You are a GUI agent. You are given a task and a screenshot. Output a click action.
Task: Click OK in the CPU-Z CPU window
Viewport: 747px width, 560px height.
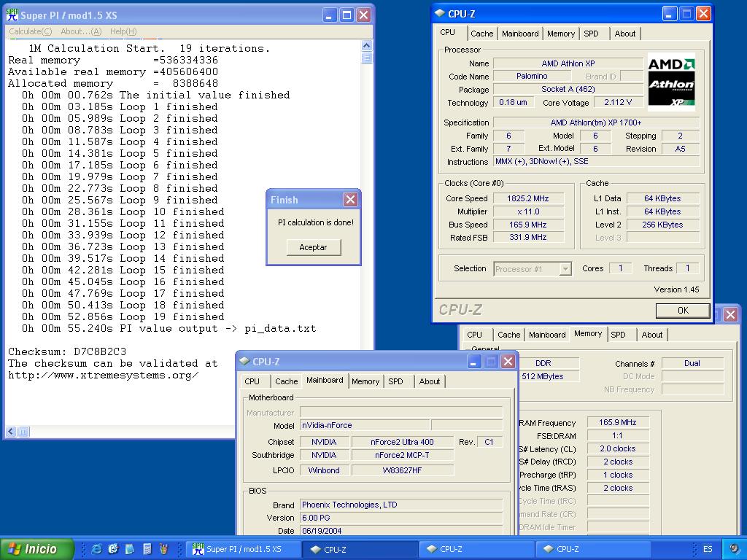(x=683, y=311)
